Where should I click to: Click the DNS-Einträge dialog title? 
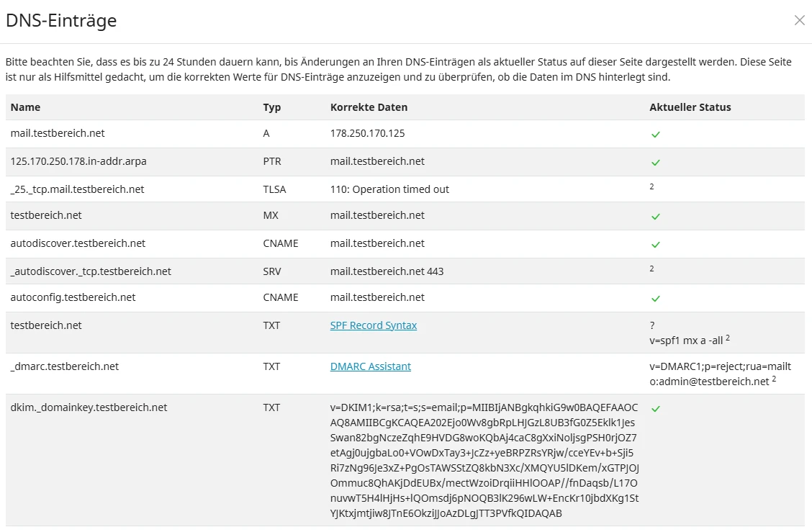61,20
